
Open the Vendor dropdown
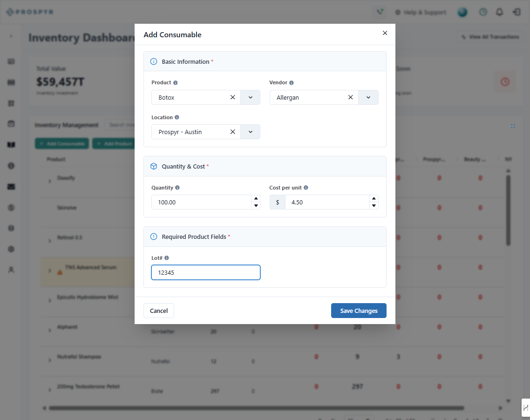pyautogui.click(x=368, y=97)
